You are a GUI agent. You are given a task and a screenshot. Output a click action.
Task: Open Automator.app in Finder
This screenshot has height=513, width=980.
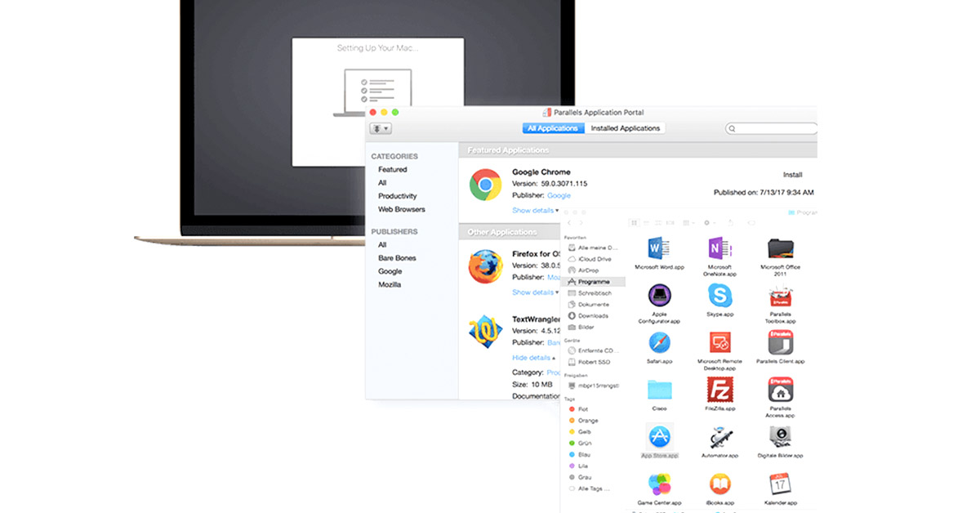[x=720, y=437]
